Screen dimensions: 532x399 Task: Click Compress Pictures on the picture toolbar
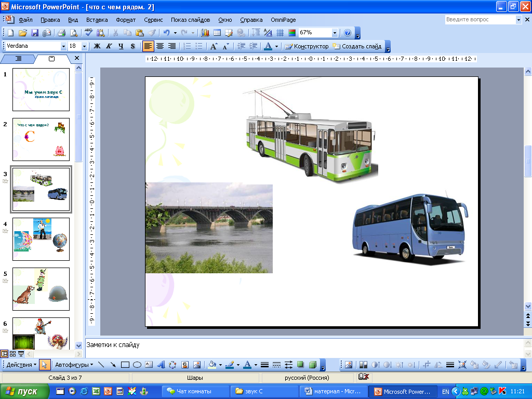[462, 365]
